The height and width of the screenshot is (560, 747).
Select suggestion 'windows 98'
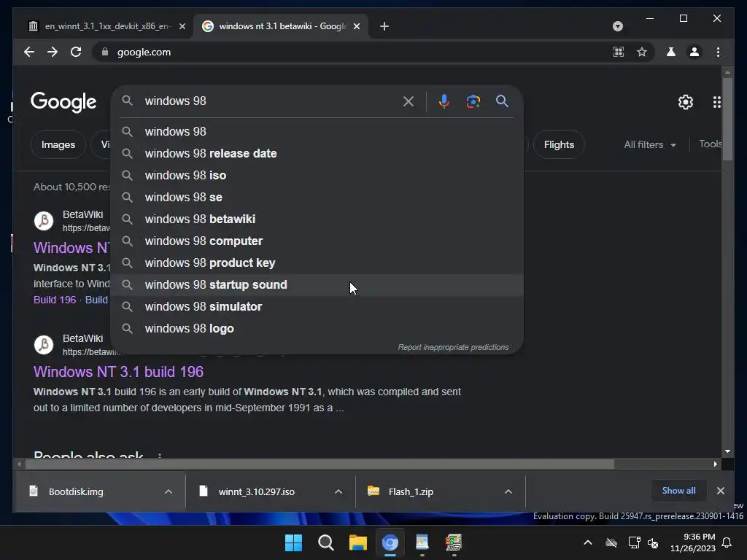click(x=317, y=131)
